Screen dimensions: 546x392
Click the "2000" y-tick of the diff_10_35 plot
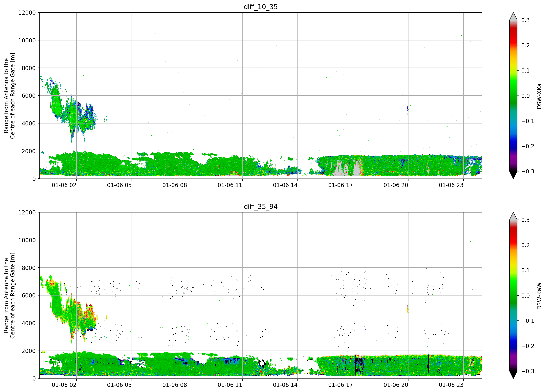(29, 151)
